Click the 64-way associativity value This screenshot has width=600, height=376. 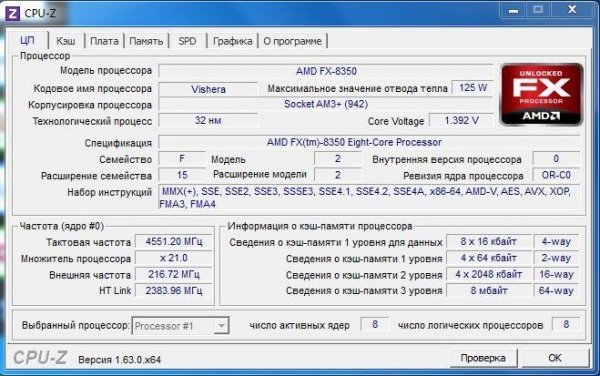pyautogui.click(x=556, y=291)
